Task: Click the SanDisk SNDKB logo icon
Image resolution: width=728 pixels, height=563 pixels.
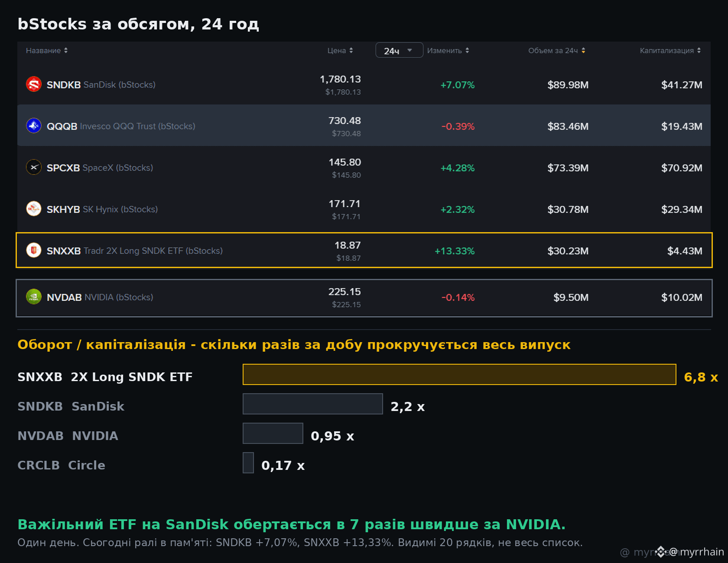Action: [34, 84]
